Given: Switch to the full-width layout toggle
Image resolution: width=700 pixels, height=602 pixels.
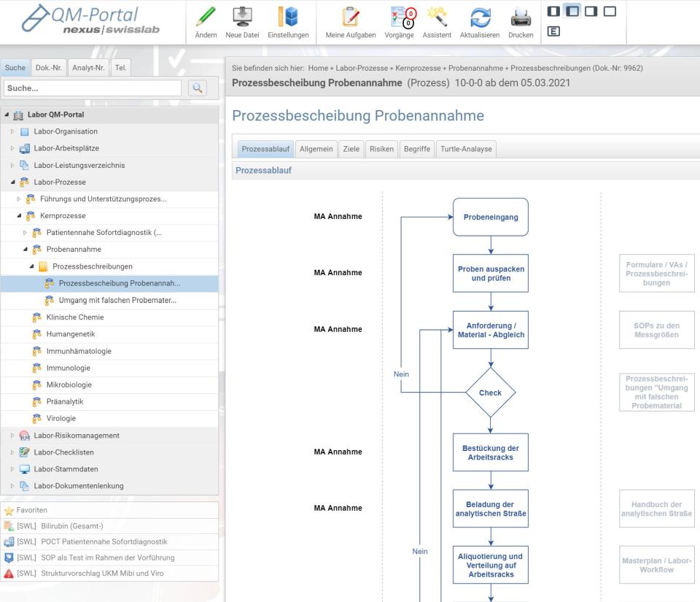Looking at the screenshot, I should pos(610,12).
